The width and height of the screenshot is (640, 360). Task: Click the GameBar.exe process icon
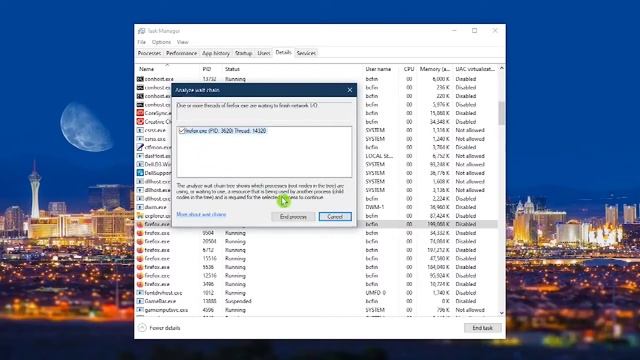140,301
